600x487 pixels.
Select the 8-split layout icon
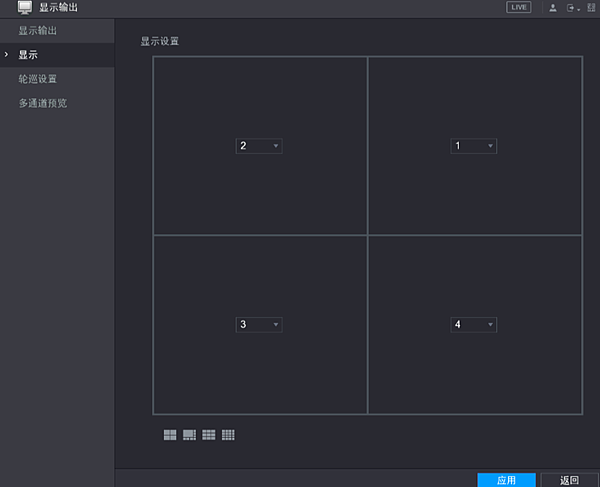point(189,435)
